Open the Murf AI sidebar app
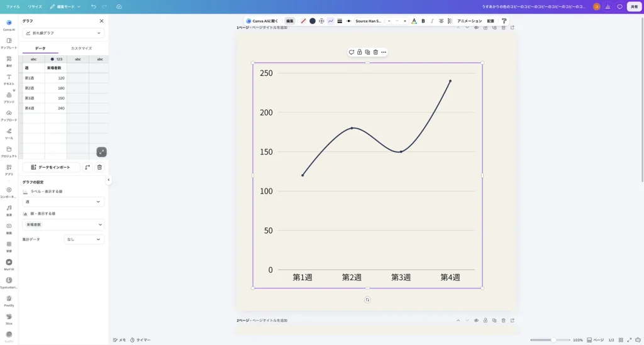Image resolution: width=644 pixels, height=345 pixels. [9, 264]
